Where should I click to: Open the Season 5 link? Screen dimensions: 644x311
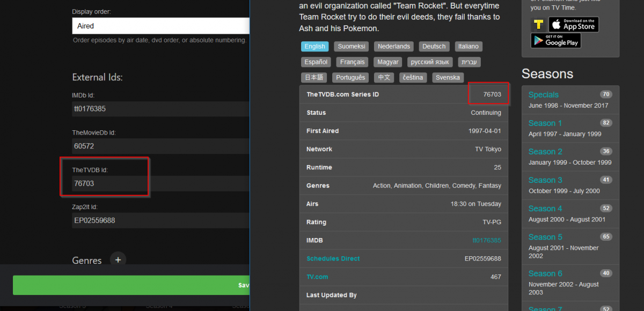point(545,237)
